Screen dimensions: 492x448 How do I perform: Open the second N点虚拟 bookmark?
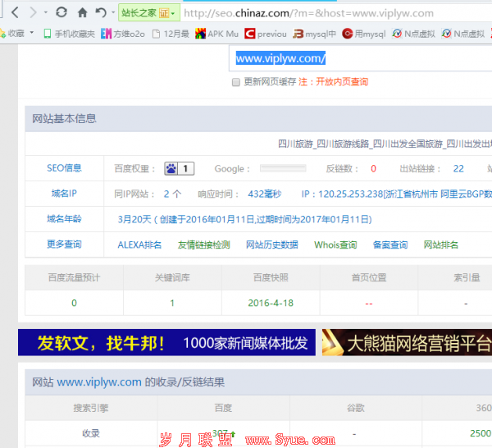click(x=463, y=34)
